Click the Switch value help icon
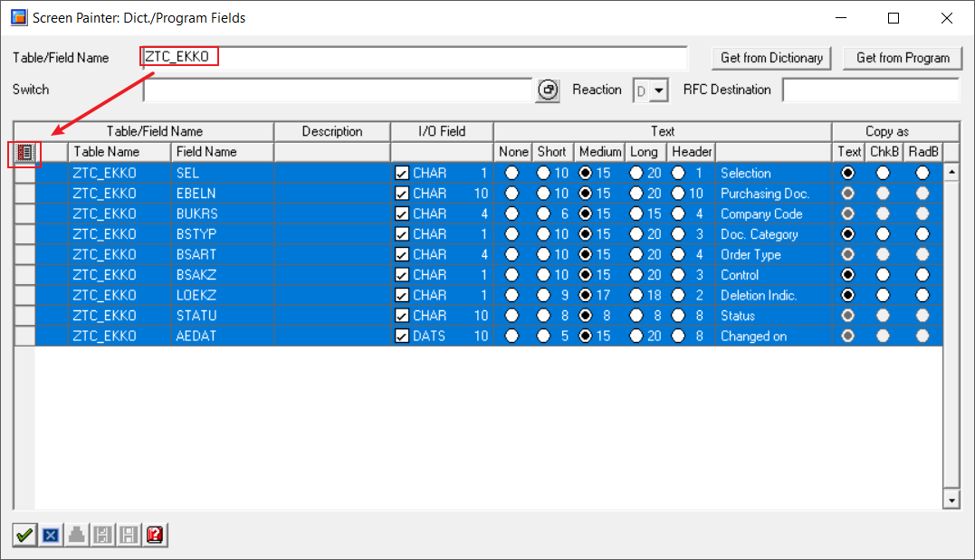This screenshot has height=560, width=975. [x=548, y=90]
